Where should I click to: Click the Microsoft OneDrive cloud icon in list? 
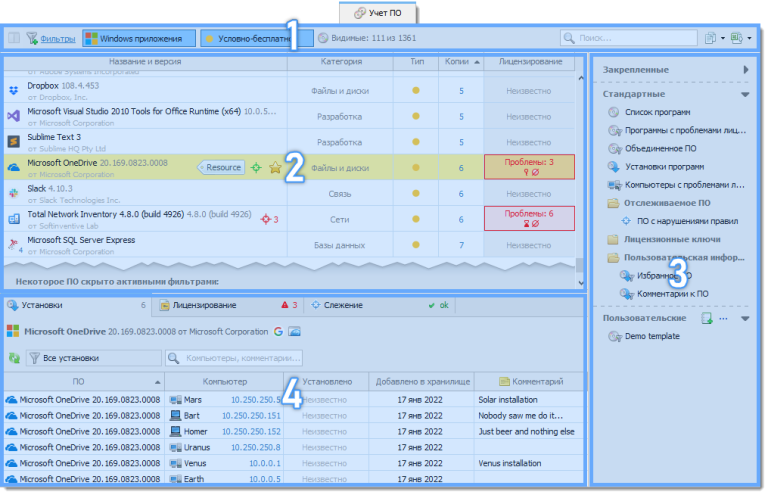tap(14, 167)
